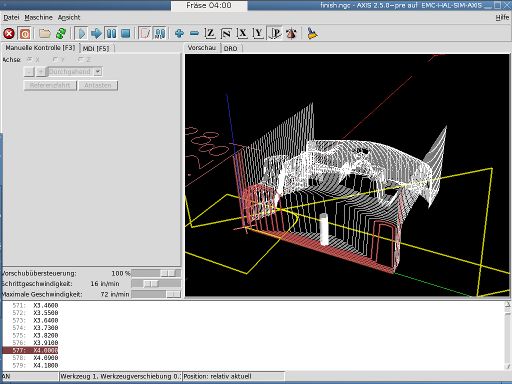512x384 pixels.
Task: Minimize the AXIS window
Action: (x=488, y=5)
